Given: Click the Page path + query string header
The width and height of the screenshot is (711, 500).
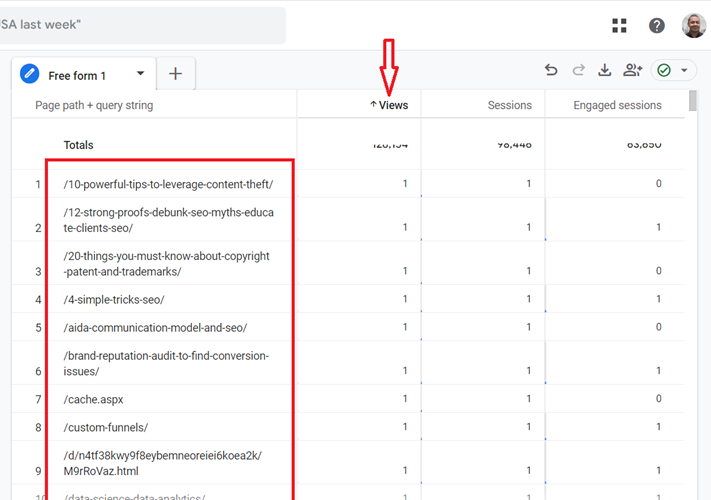Looking at the screenshot, I should tap(94, 105).
